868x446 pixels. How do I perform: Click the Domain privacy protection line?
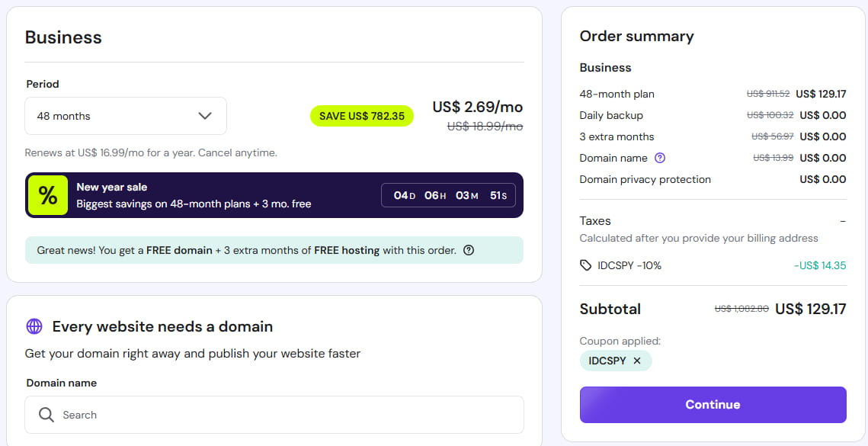click(645, 179)
